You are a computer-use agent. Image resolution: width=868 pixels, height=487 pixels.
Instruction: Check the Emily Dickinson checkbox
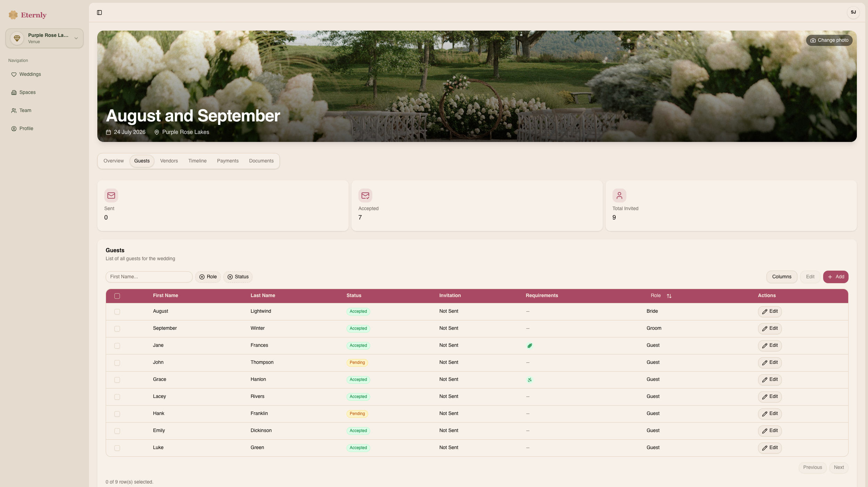[x=117, y=431]
